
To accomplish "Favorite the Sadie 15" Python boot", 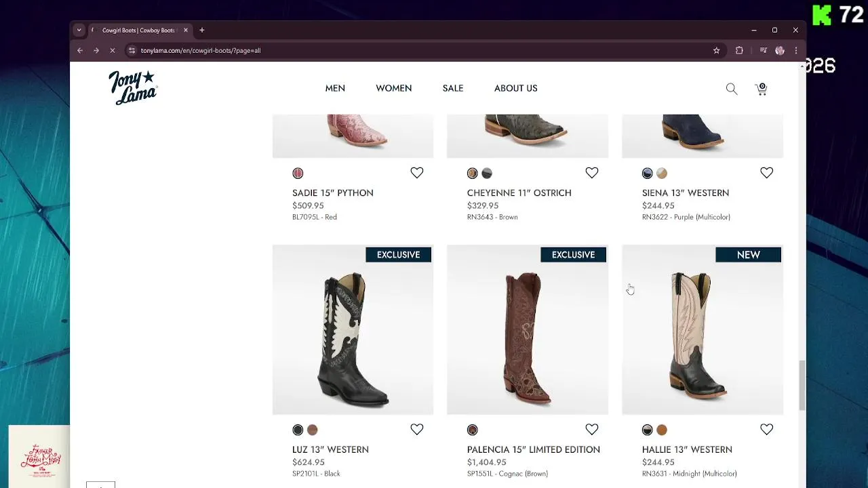I will [416, 173].
